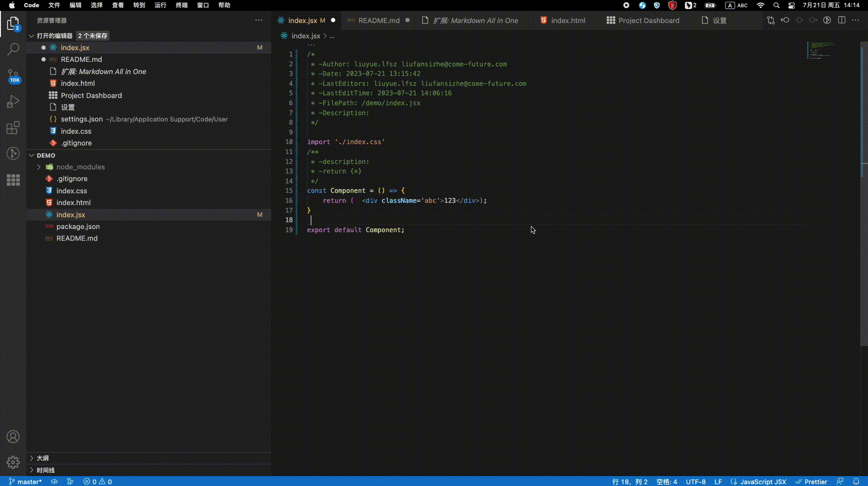
Task: Open Source Control view with 10K badge
Action: 13,76
